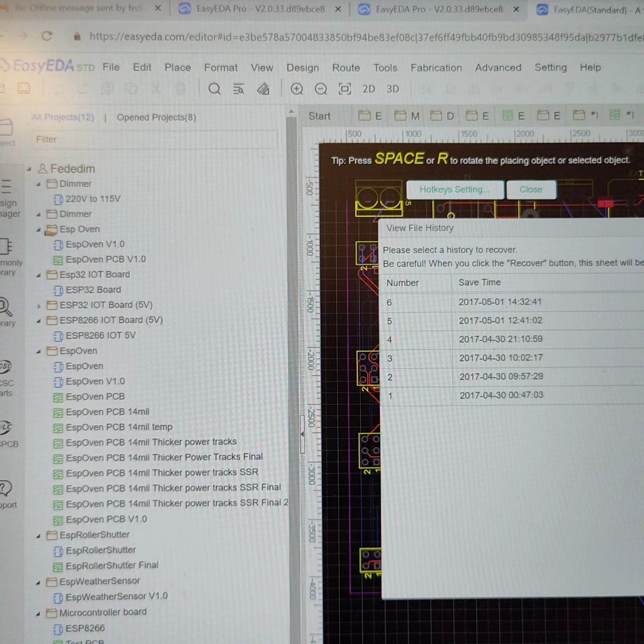Viewport: 644px width, 644px height.
Task: Collapse the Esp Oven folder
Action: click(x=38, y=229)
